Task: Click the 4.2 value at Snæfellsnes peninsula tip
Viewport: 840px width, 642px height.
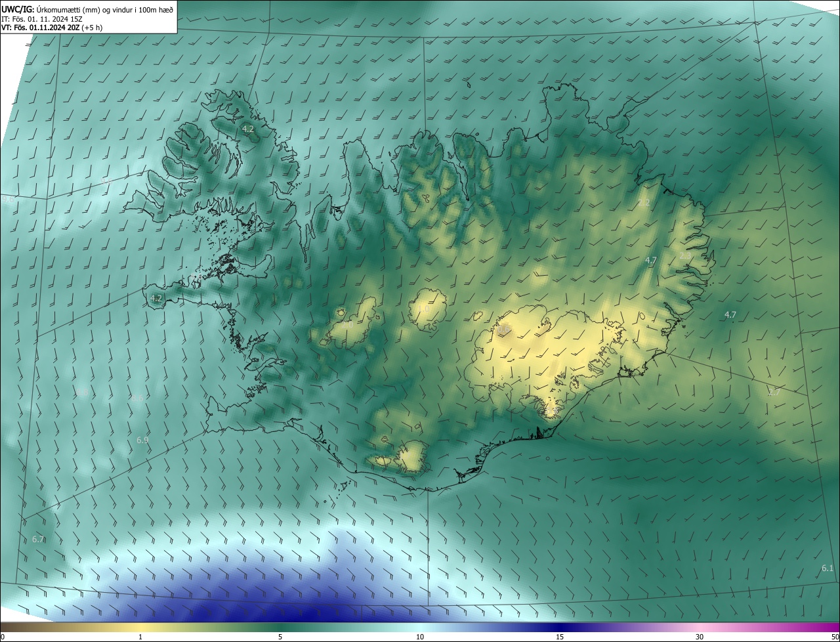Action: click(x=156, y=298)
